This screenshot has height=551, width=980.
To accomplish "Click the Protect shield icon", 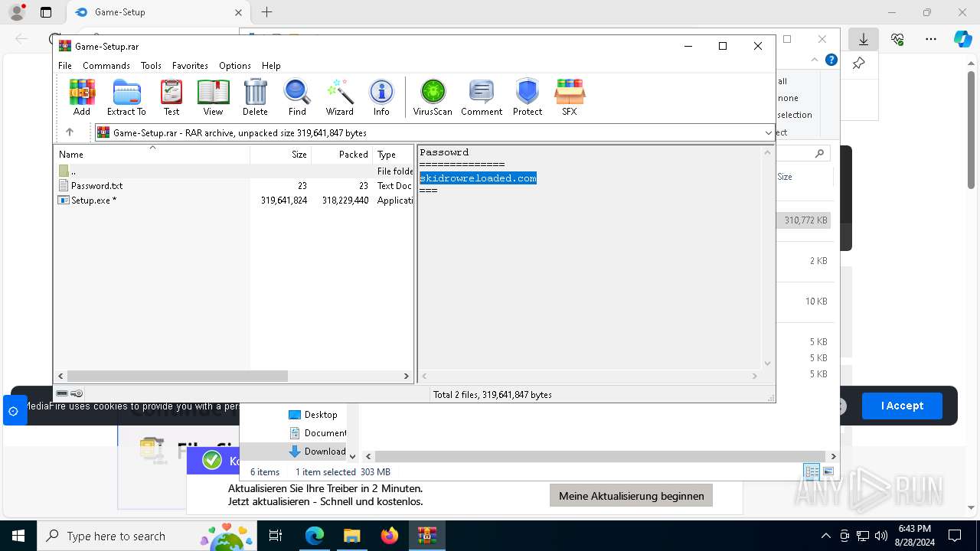I will click(528, 97).
